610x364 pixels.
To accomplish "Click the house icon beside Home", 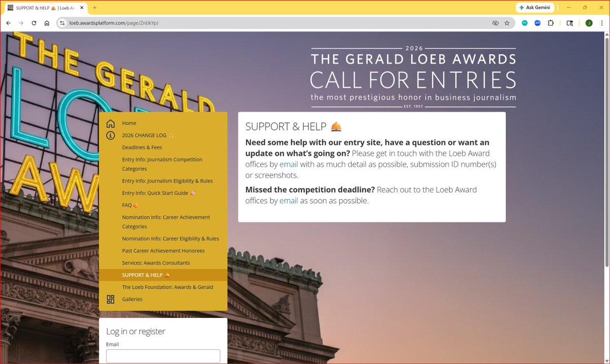I will [110, 123].
